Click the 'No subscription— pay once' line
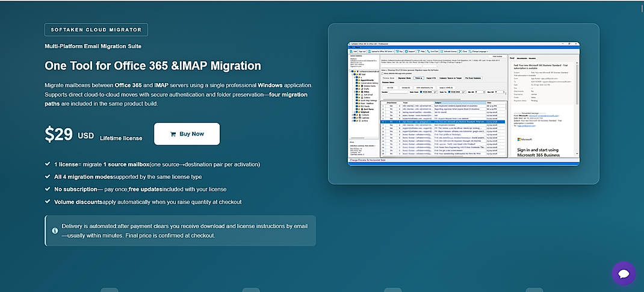This screenshot has height=292, width=644. (135, 189)
